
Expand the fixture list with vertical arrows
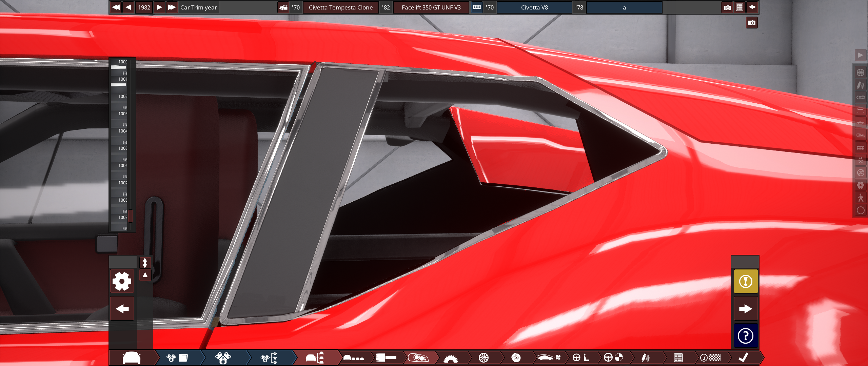click(145, 263)
